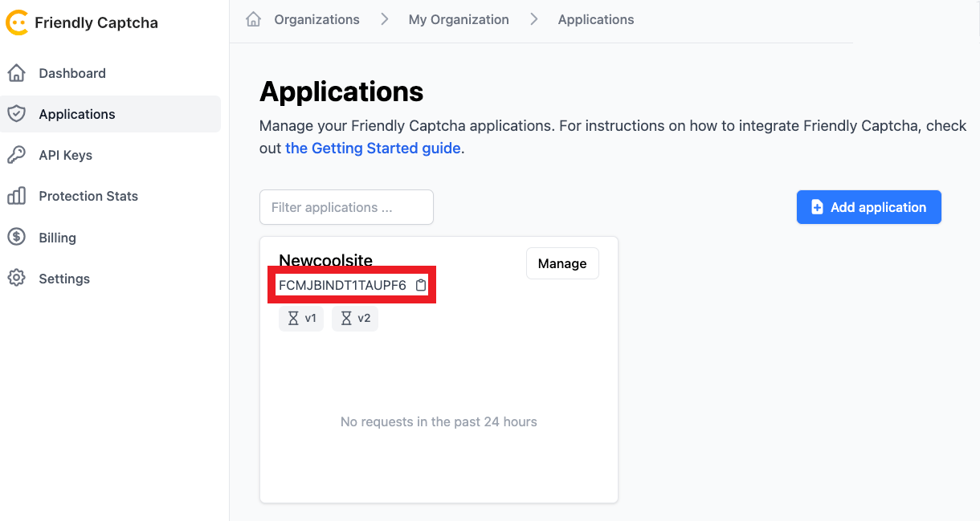Click the hourglass icon on v2 badge
The height and width of the screenshot is (521, 980).
pyautogui.click(x=346, y=319)
